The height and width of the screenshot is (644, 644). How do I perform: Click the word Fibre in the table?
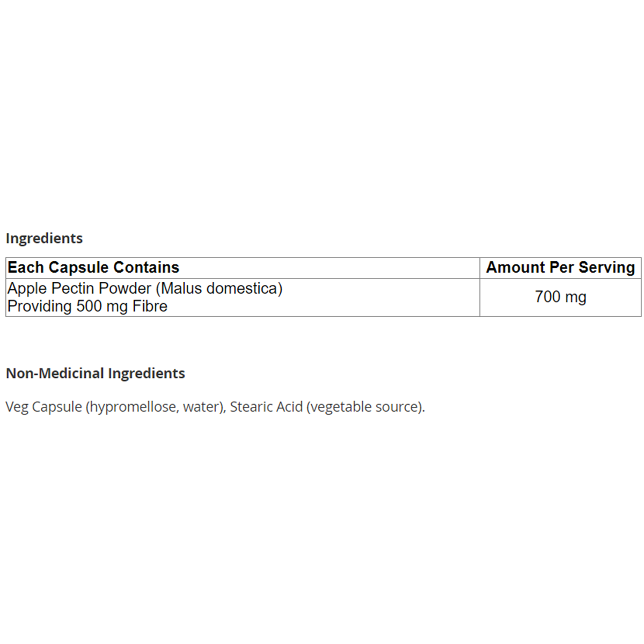[x=150, y=306]
